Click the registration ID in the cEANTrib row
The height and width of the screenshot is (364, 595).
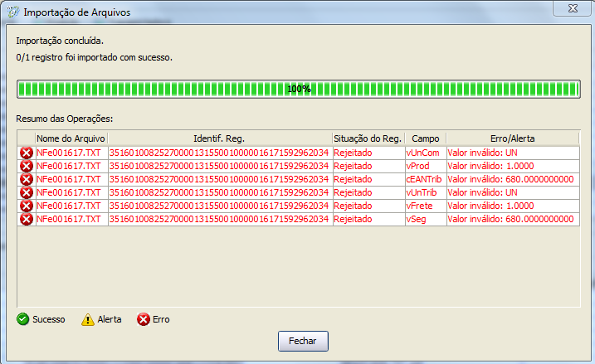(x=219, y=179)
